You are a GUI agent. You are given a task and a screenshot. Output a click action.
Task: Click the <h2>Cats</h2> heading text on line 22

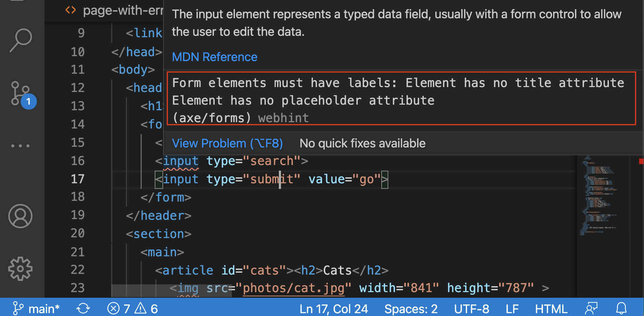point(341,270)
